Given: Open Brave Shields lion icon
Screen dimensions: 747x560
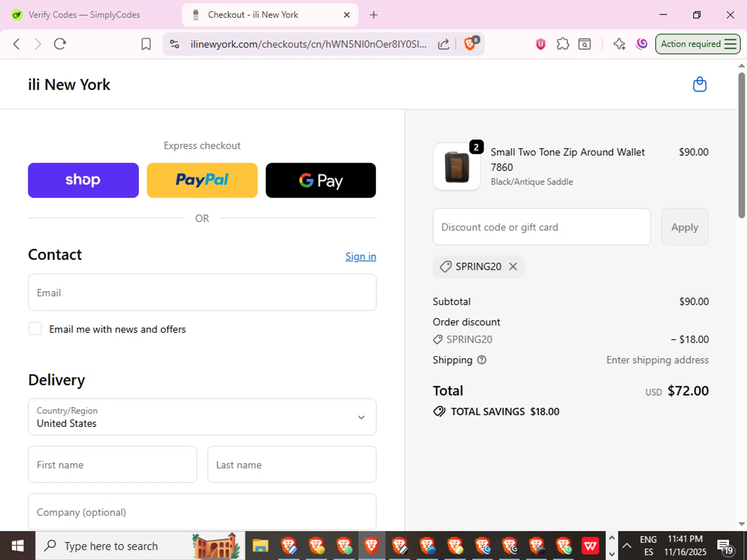Looking at the screenshot, I should point(470,43).
